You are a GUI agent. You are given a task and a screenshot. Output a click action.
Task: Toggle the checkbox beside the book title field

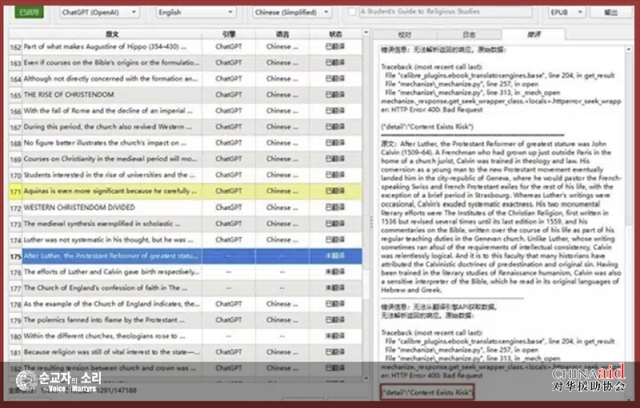pyautogui.click(x=352, y=12)
